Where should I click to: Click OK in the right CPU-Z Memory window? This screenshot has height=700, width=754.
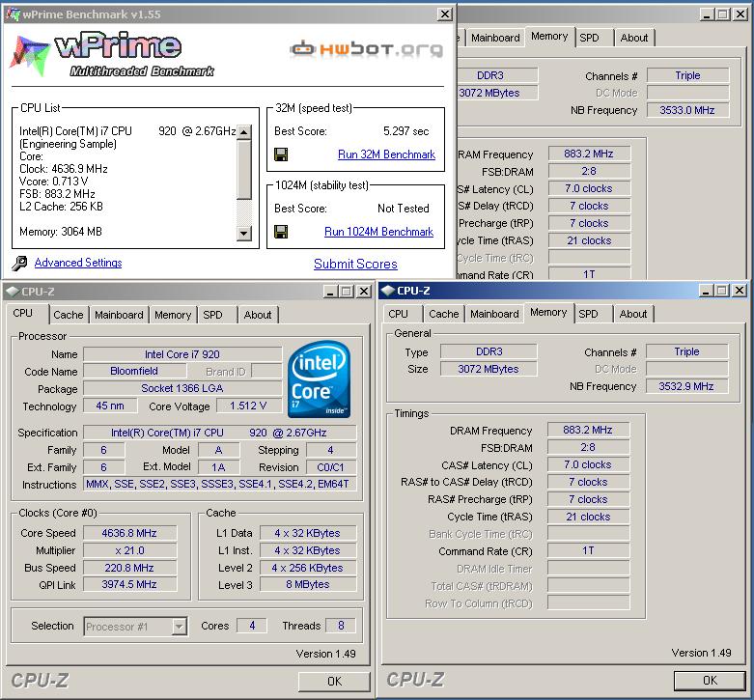(710, 681)
